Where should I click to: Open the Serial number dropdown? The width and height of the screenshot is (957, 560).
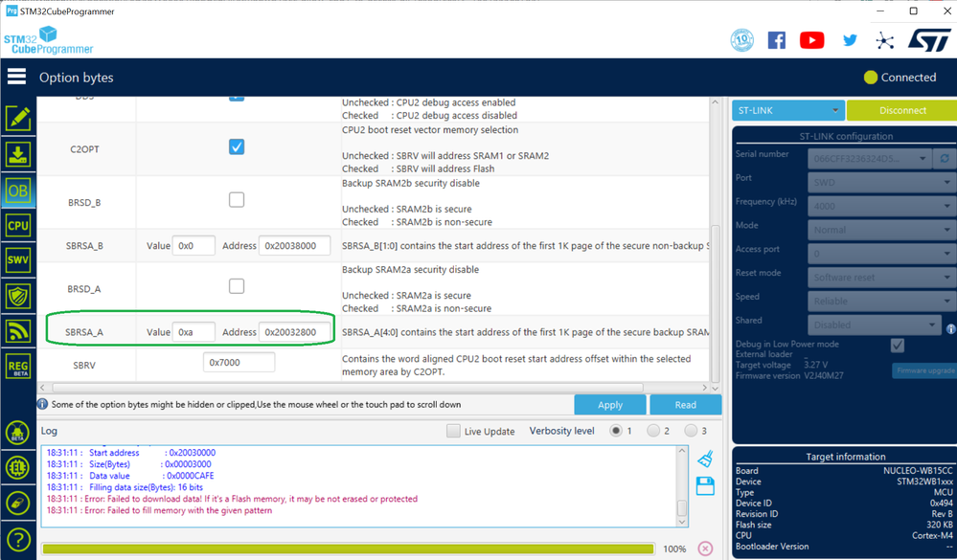point(871,159)
